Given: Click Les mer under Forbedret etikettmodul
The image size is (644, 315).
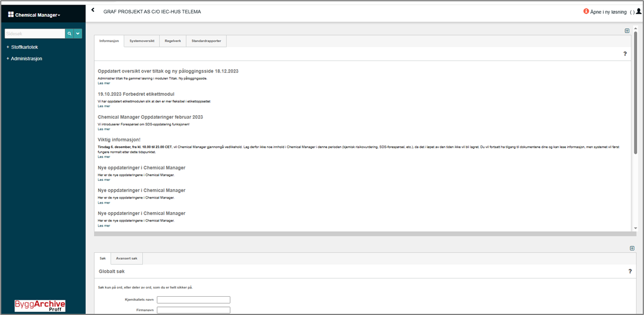Looking at the screenshot, I should click(x=103, y=106).
